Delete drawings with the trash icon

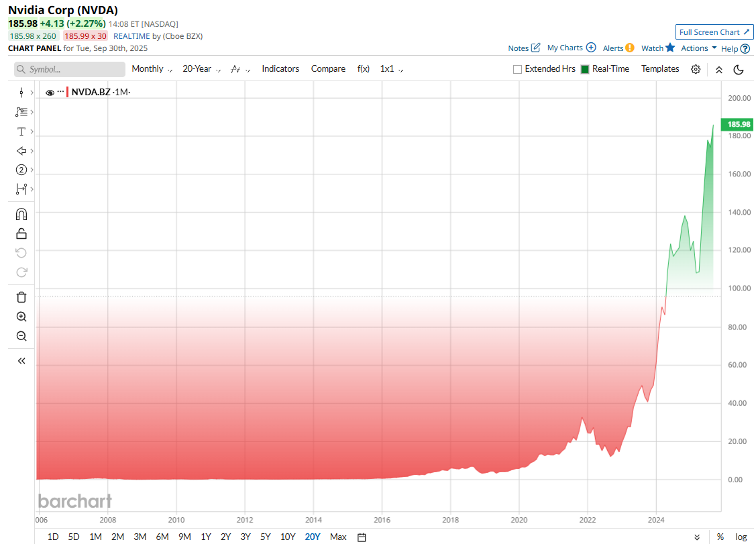point(21,296)
